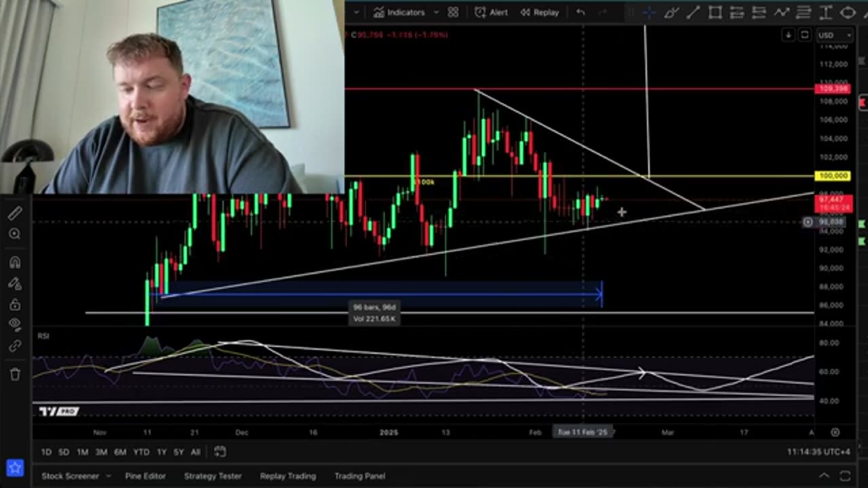Activate the zoom-in magnifier tool
This screenshot has height=488, width=868.
click(x=15, y=235)
